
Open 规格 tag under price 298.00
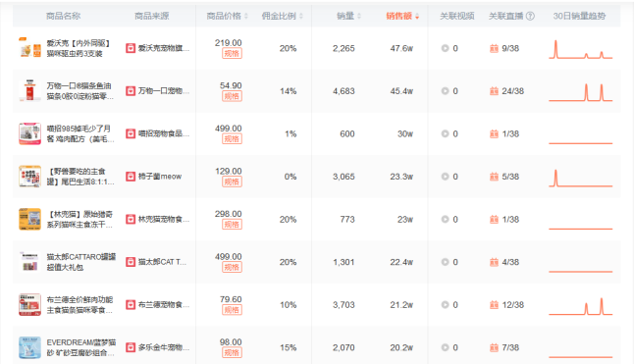[x=232, y=225]
